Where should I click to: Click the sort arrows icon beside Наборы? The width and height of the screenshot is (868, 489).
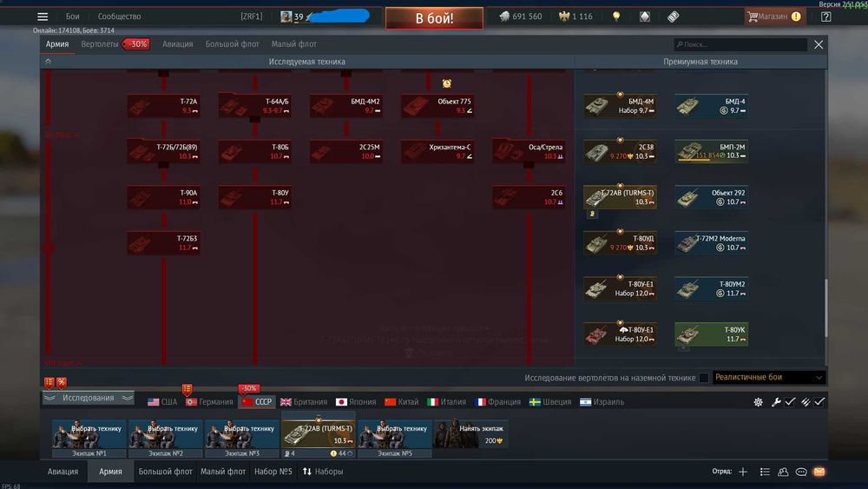pyautogui.click(x=306, y=472)
